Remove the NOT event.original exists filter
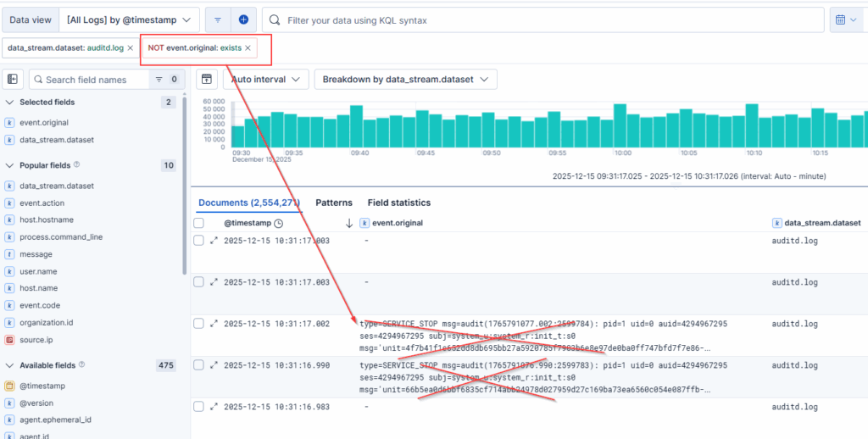The height and width of the screenshot is (439, 868). pyautogui.click(x=248, y=48)
